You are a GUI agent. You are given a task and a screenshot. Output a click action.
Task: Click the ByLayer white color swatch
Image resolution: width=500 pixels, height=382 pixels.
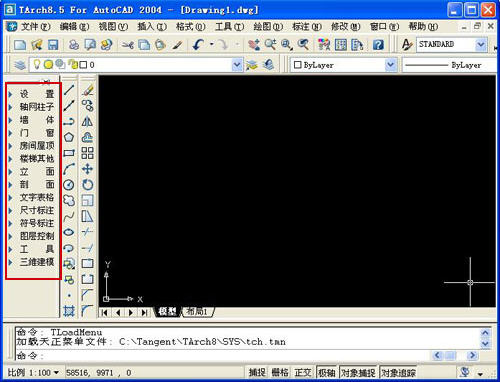coord(297,65)
